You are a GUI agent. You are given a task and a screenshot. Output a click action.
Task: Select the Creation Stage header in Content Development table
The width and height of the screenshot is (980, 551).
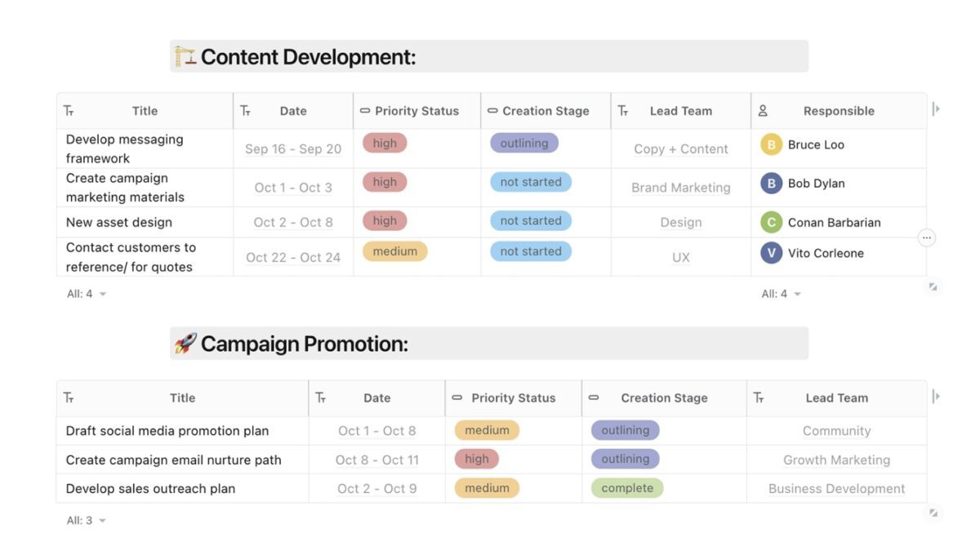pos(545,111)
